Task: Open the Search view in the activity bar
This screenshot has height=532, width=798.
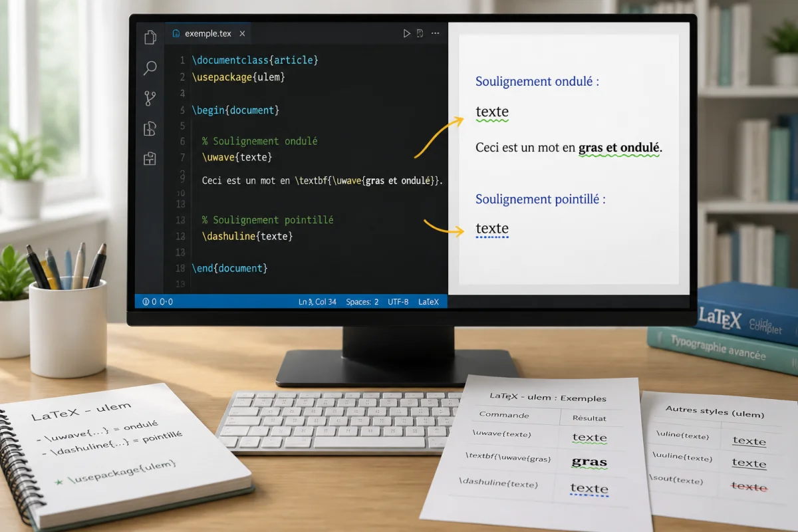Action: (150, 68)
